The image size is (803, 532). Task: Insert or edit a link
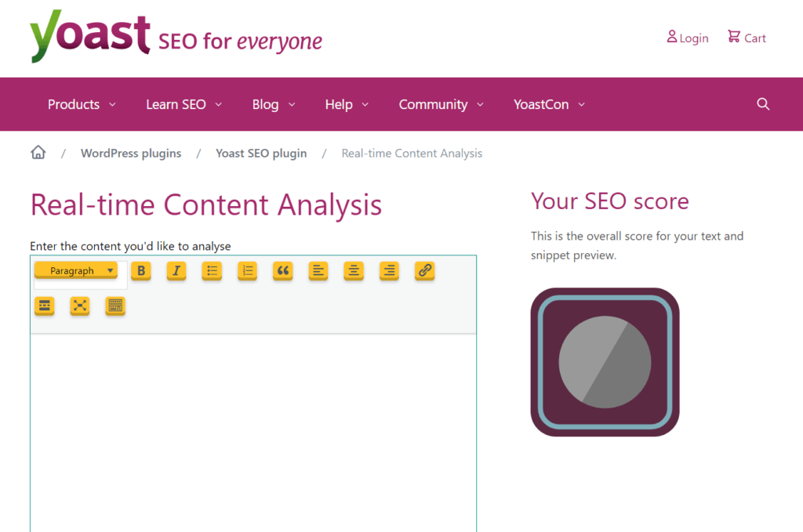(x=424, y=270)
